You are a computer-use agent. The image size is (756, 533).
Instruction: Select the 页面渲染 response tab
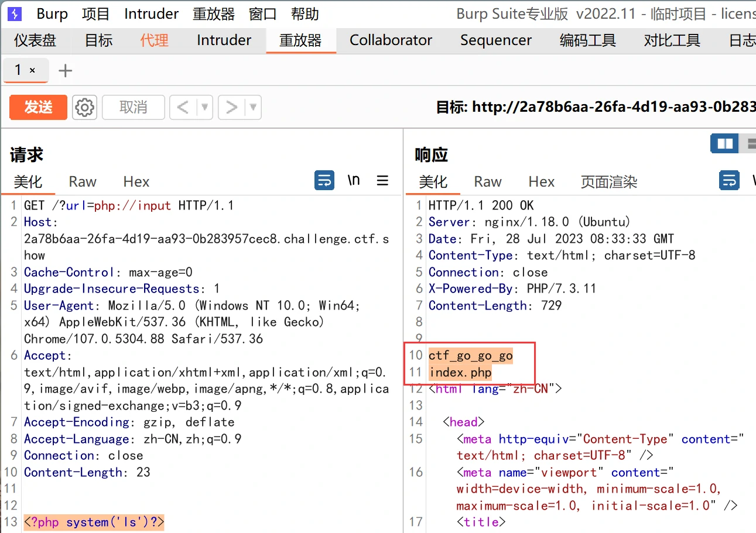pyautogui.click(x=608, y=182)
